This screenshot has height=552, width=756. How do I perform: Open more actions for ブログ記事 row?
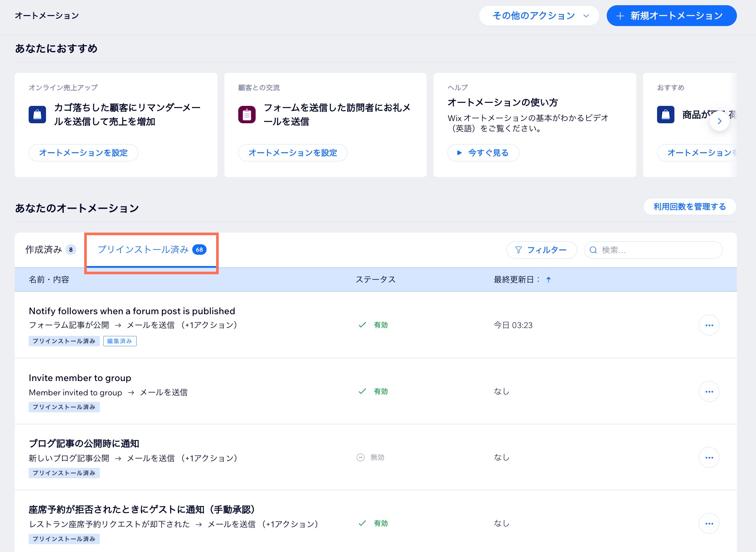tap(709, 457)
